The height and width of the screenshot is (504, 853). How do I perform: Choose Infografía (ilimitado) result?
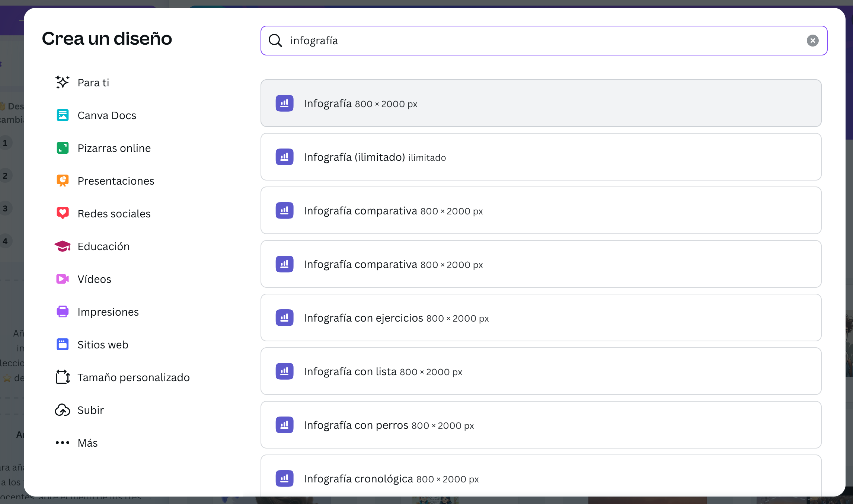pyautogui.click(x=541, y=157)
